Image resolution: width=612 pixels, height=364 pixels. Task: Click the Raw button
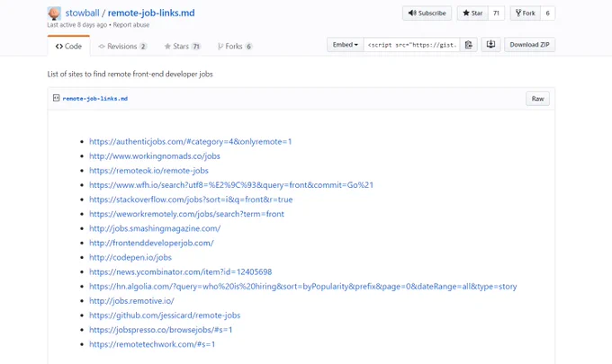point(537,99)
